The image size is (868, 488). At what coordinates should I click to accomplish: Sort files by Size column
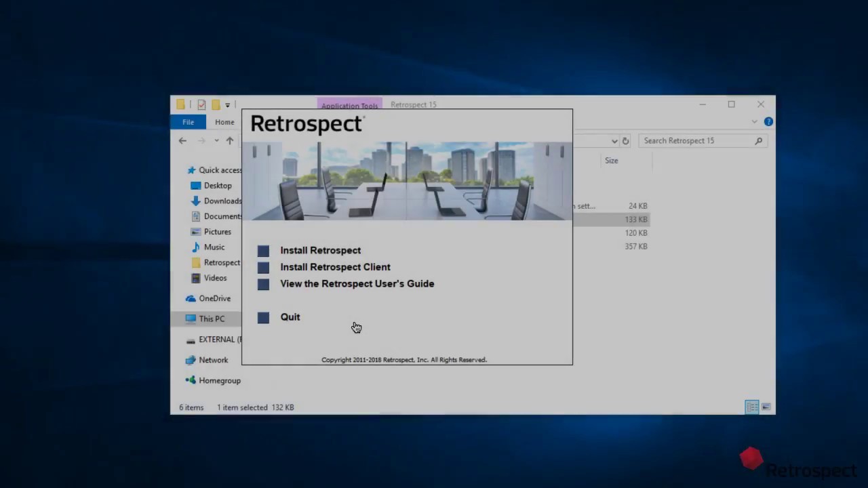(x=611, y=161)
